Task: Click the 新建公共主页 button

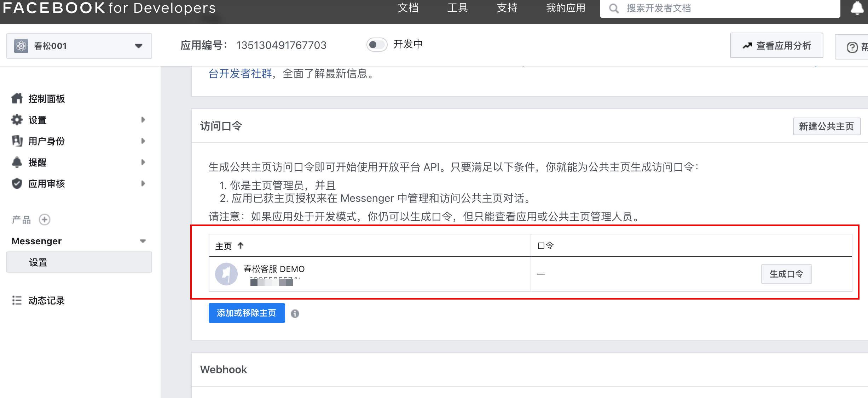Action: click(x=827, y=126)
